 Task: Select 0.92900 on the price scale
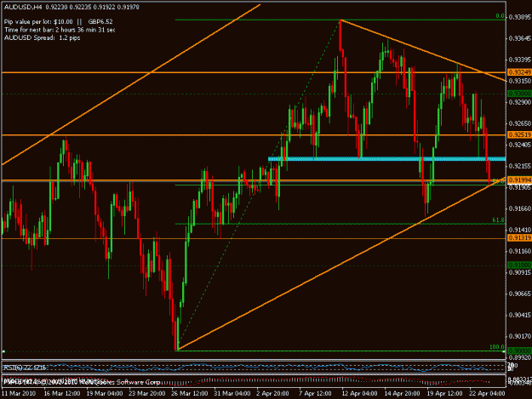pyautogui.click(x=520, y=102)
